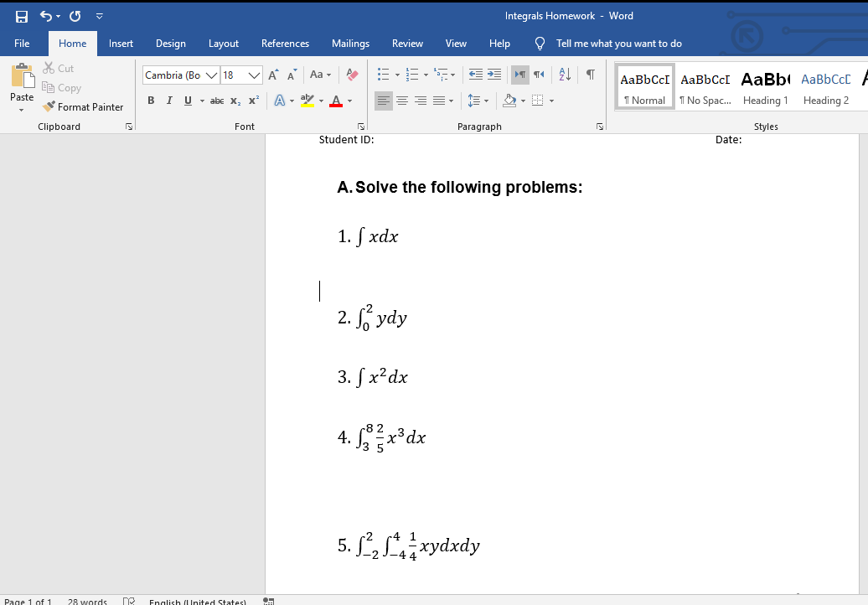Clear all formatting

[x=351, y=75]
